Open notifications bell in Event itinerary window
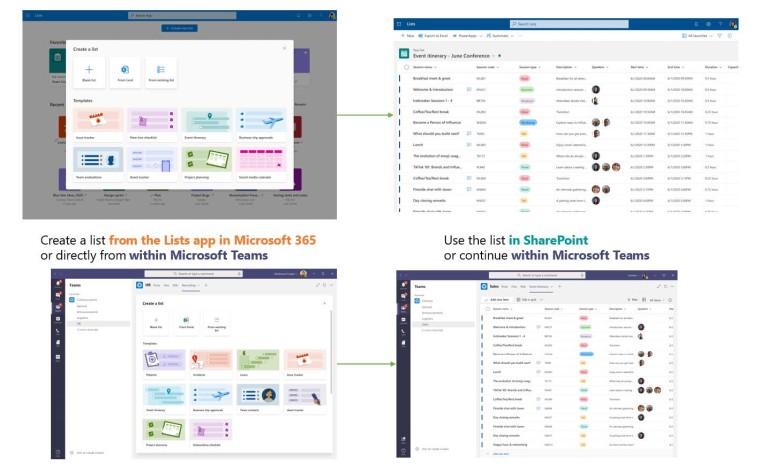 coord(696,24)
